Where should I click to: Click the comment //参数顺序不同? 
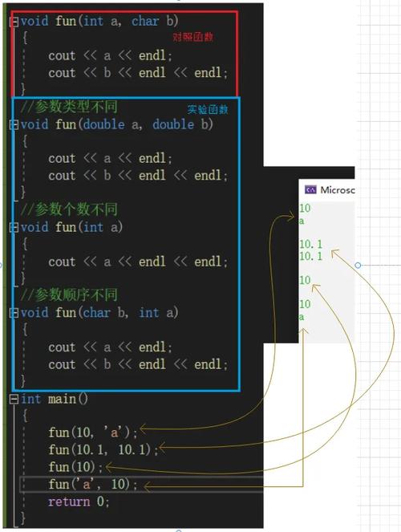coord(69,294)
